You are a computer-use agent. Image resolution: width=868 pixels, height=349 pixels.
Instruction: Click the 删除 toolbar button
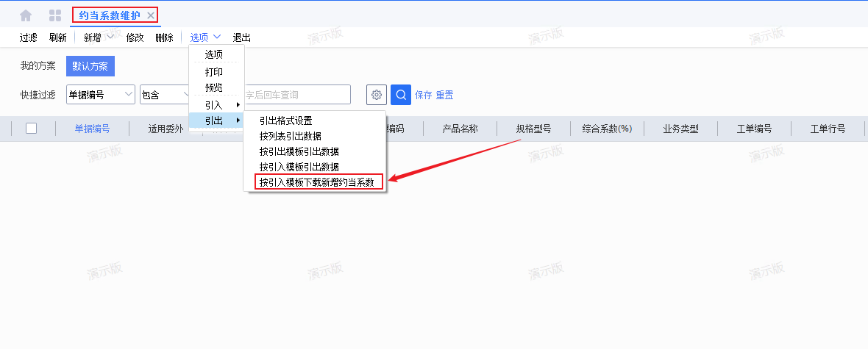164,37
